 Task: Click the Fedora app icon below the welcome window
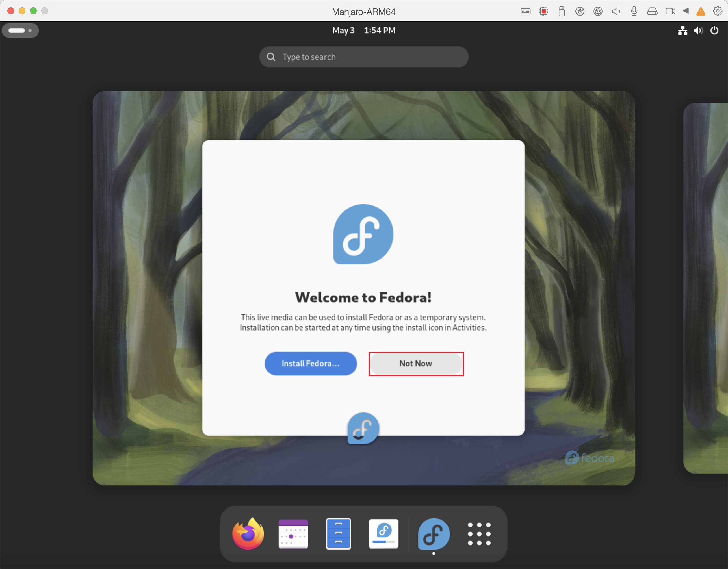tap(363, 428)
